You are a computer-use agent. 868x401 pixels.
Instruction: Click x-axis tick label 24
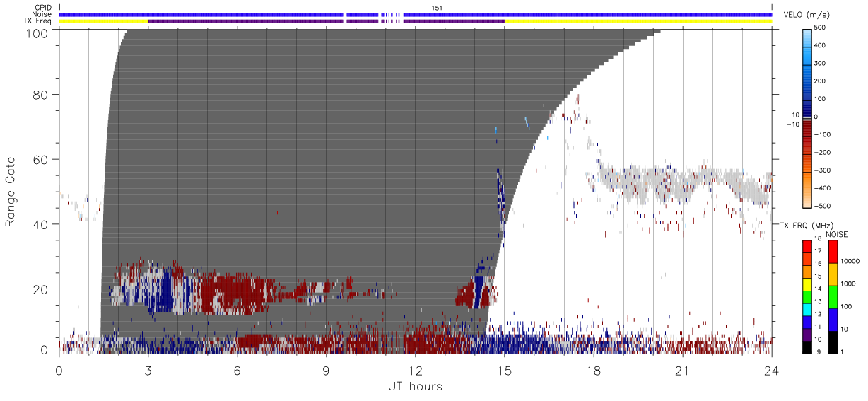click(x=771, y=371)
